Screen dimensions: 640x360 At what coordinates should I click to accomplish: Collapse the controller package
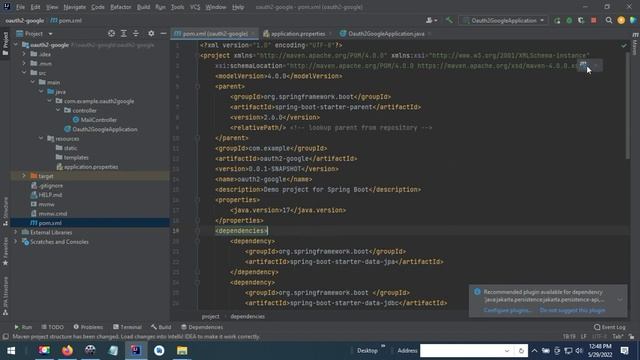[58, 110]
